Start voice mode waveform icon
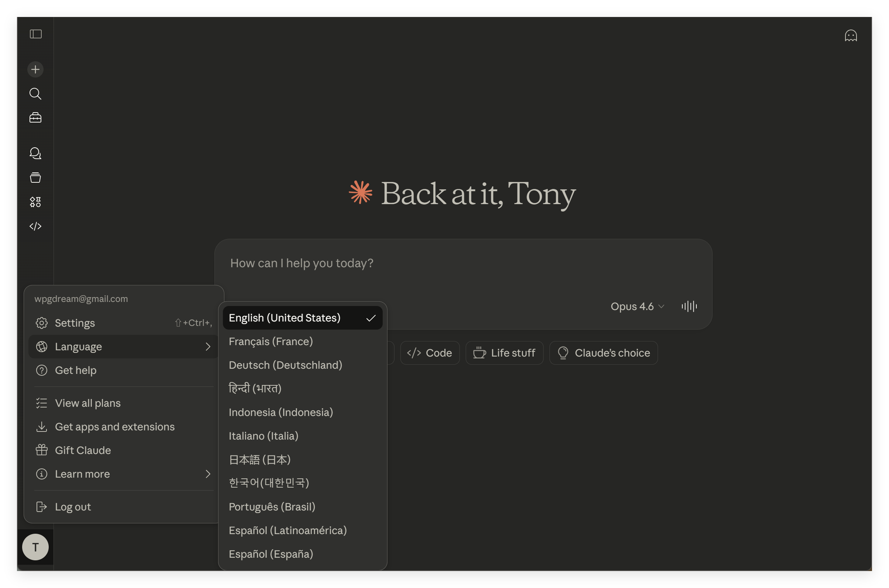Viewport: 889px width, 588px height. click(689, 306)
